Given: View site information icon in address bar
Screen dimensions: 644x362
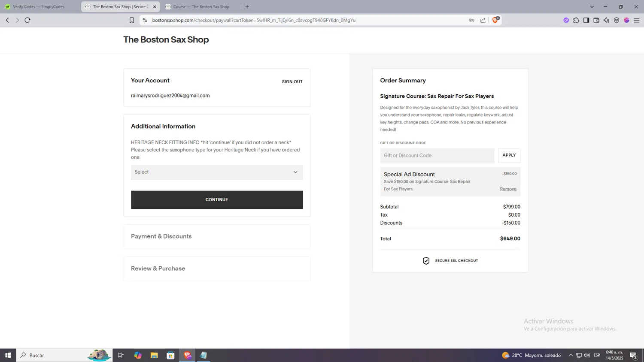Looking at the screenshot, I should [145, 20].
